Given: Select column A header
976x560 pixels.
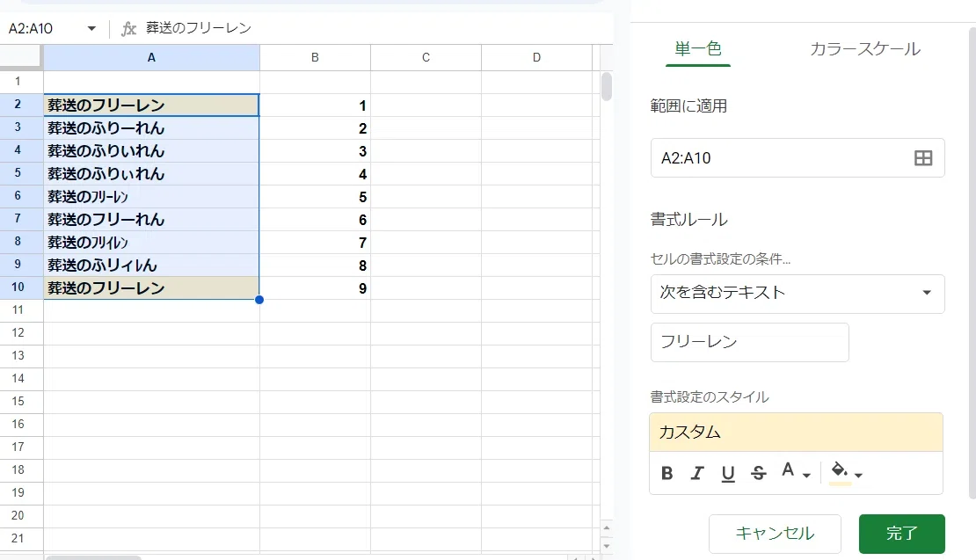Looking at the screenshot, I should click(151, 57).
